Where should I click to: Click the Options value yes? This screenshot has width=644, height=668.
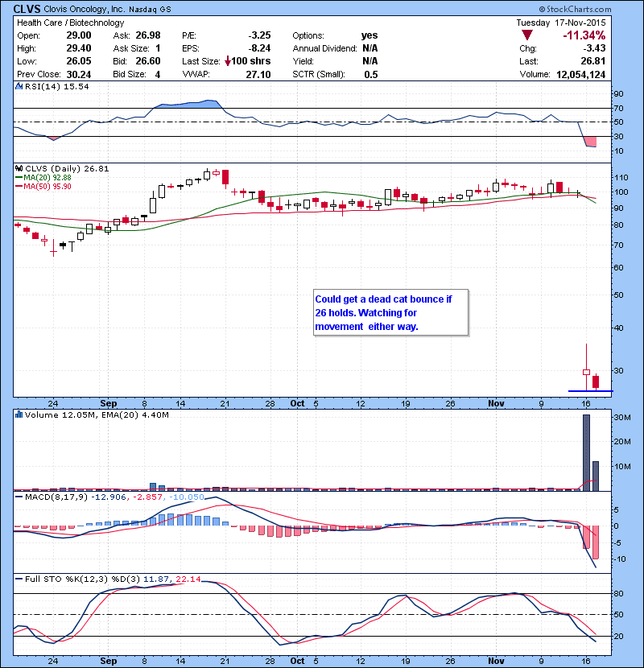pyautogui.click(x=369, y=35)
